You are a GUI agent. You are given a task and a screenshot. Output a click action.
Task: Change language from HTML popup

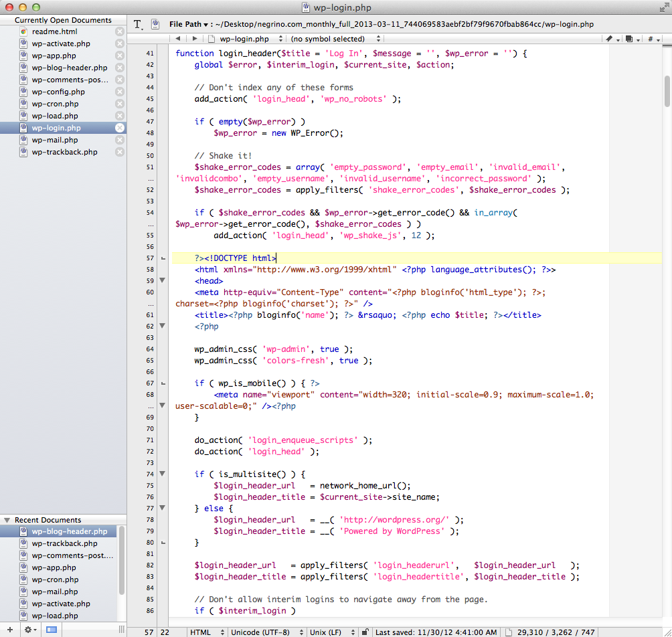(x=207, y=632)
